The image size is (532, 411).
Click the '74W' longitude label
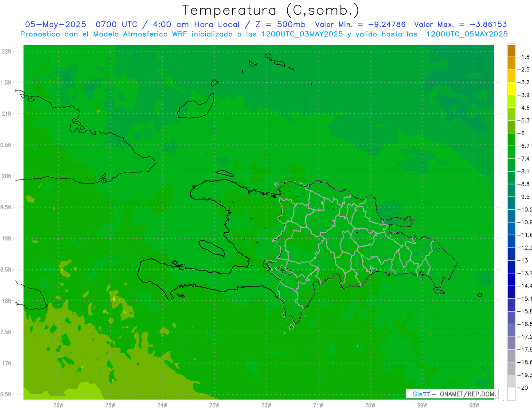point(162,405)
